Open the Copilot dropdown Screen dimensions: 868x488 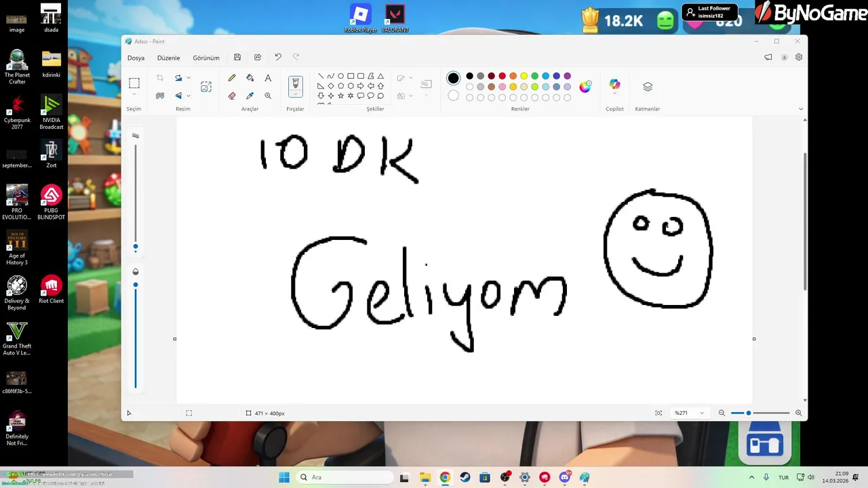[x=614, y=94]
